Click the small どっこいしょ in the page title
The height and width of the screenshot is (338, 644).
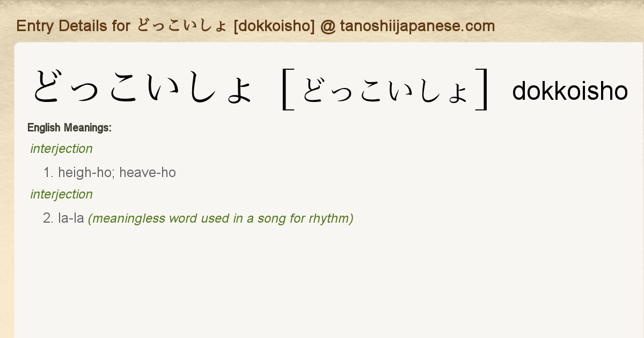[182, 26]
